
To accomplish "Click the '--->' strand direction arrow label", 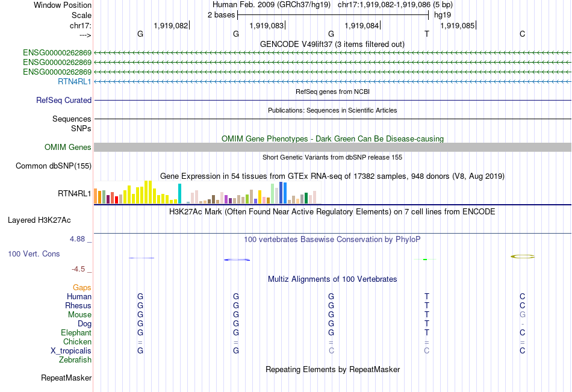I will (85, 35).
